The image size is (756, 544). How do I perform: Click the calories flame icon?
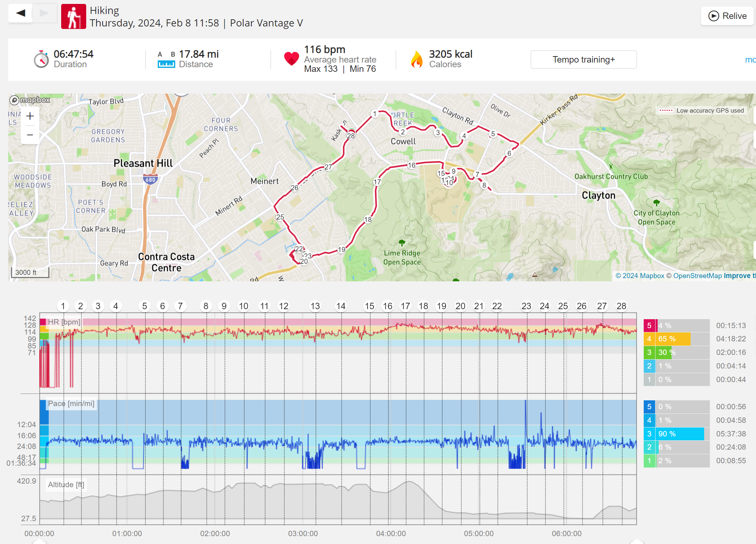pyautogui.click(x=417, y=59)
